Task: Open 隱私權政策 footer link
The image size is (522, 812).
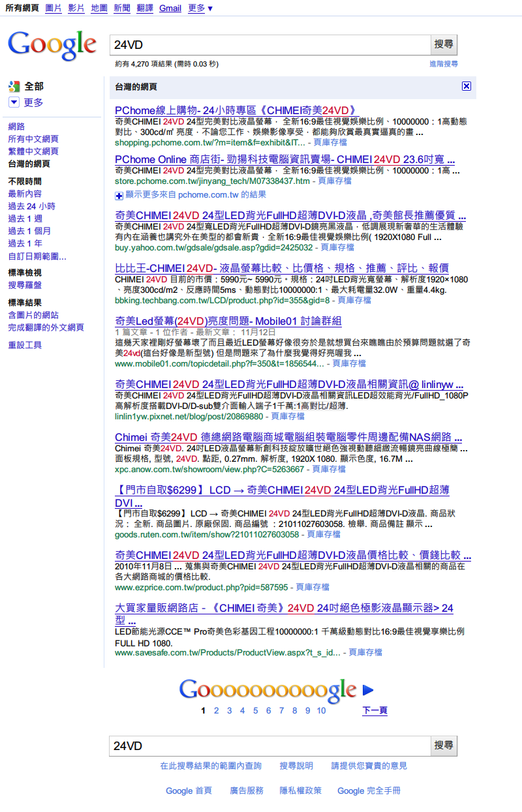Action: 301,790
